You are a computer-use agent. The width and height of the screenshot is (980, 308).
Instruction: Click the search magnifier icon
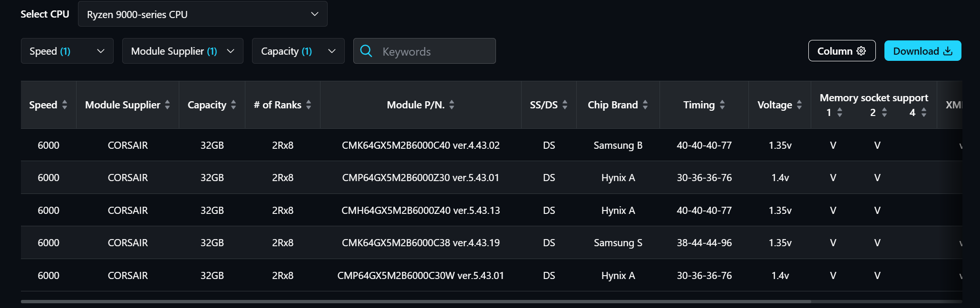366,51
